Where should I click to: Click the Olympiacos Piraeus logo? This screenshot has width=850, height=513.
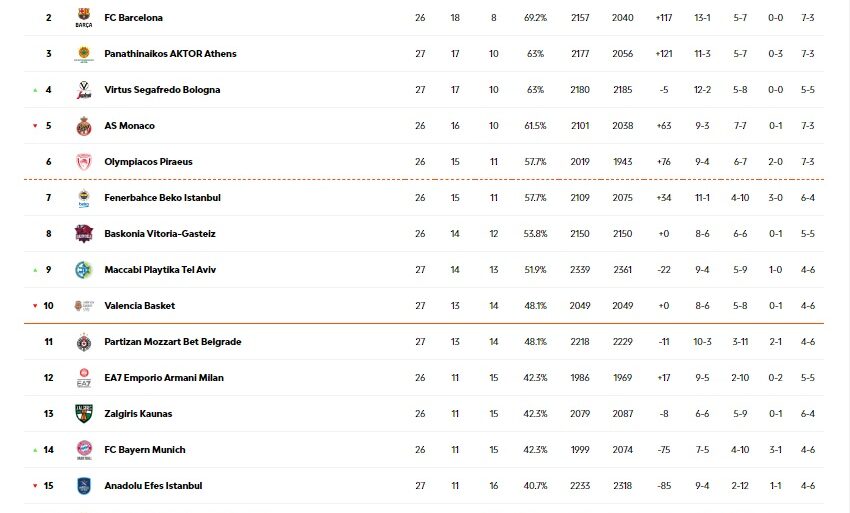(84, 162)
